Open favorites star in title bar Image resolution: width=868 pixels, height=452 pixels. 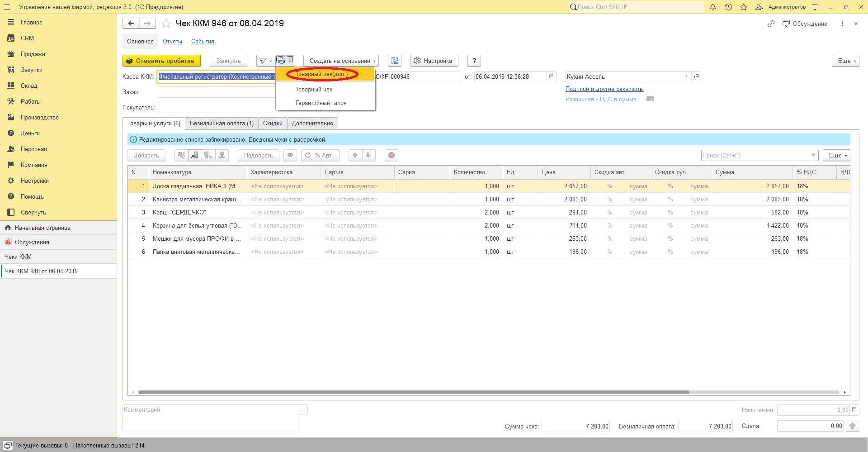coord(744,7)
